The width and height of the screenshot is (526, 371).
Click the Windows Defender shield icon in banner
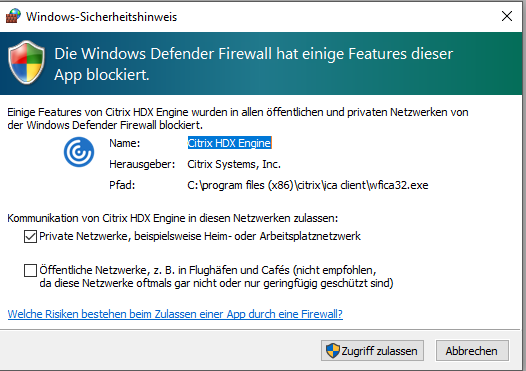click(27, 62)
